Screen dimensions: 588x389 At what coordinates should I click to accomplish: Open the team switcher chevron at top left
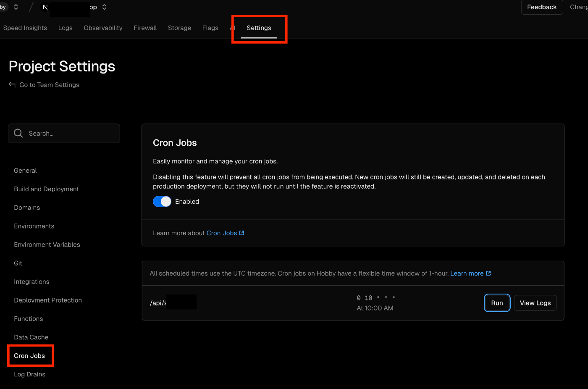pyautogui.click(x=16, y=7)
